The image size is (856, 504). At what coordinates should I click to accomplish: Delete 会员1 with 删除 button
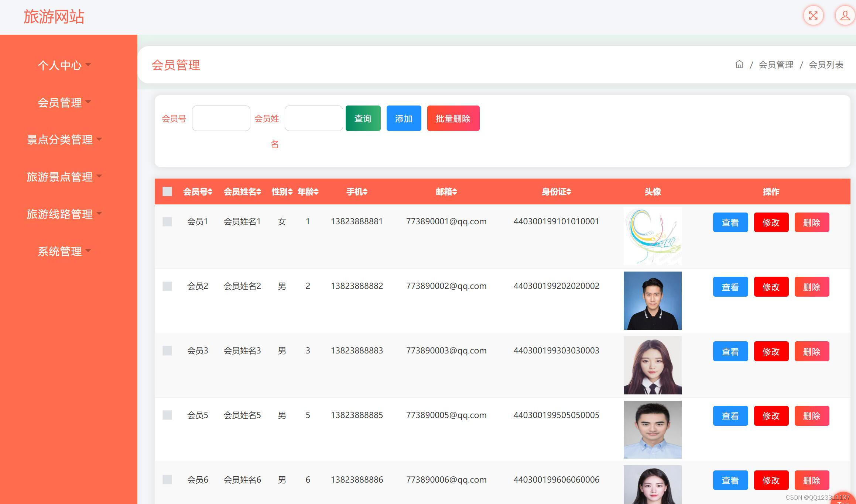tap(812, 222)
